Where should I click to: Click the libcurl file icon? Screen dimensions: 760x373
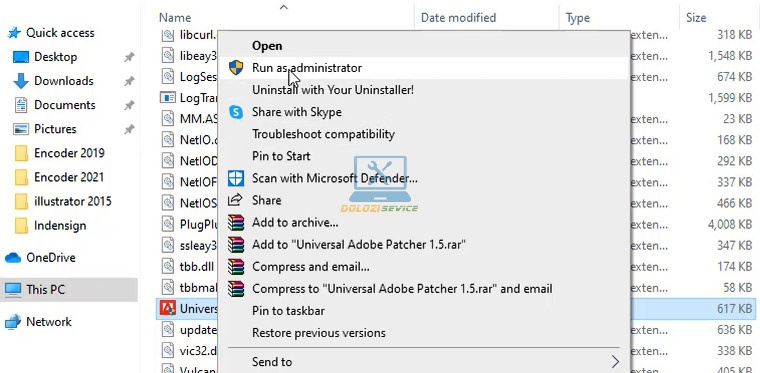[x=168, y=35]
